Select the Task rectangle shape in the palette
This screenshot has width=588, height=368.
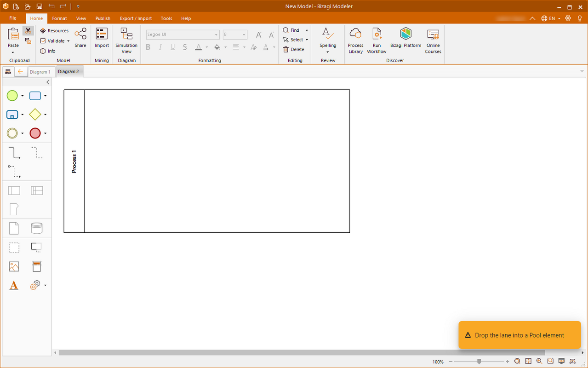point(35,96)
